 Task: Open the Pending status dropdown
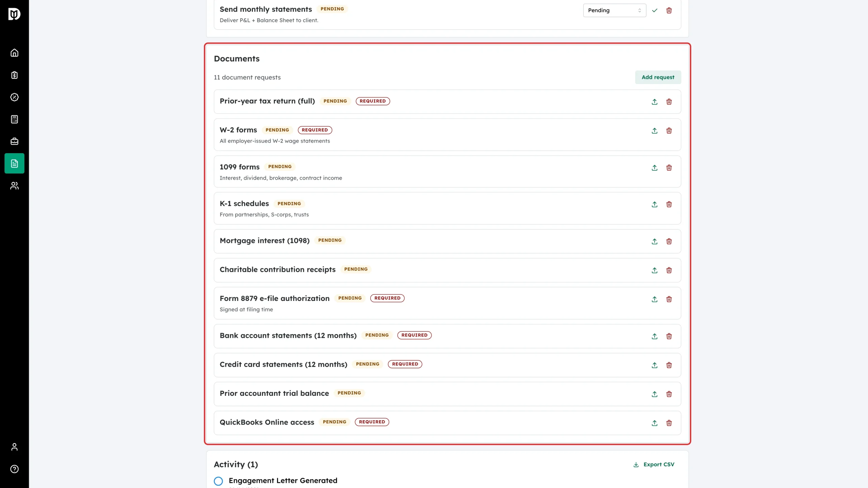coord(614,11)
